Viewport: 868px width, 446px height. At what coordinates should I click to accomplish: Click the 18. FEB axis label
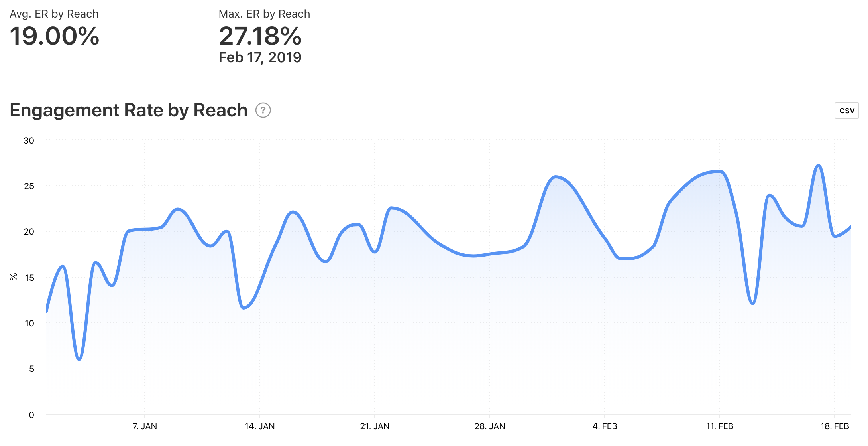pos(834,426)
